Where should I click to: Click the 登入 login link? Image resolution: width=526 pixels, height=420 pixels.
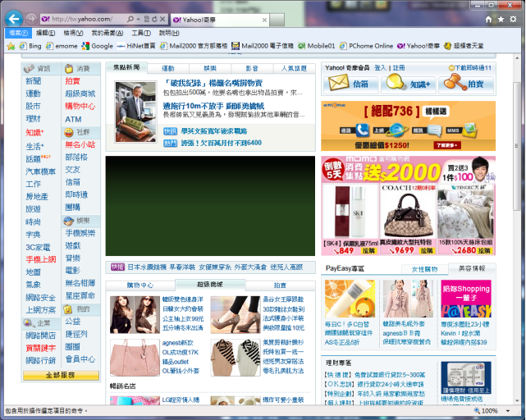[380, 68]
